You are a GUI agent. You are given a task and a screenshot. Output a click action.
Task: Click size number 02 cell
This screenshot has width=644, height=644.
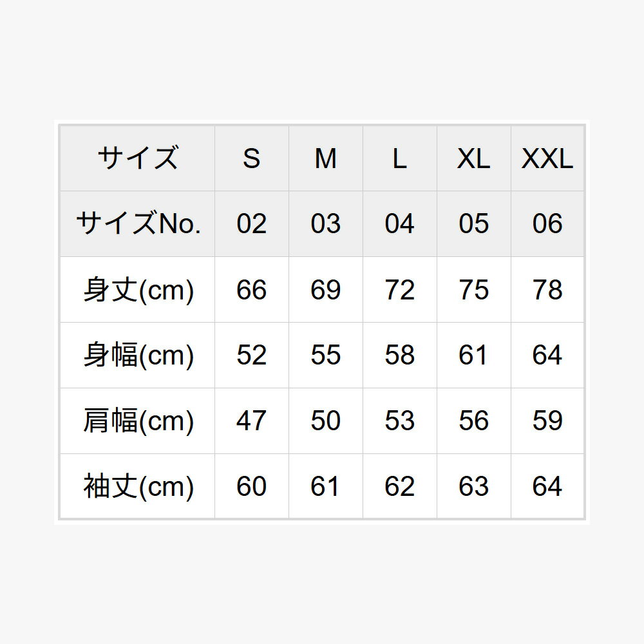click(x=251, y=224)
